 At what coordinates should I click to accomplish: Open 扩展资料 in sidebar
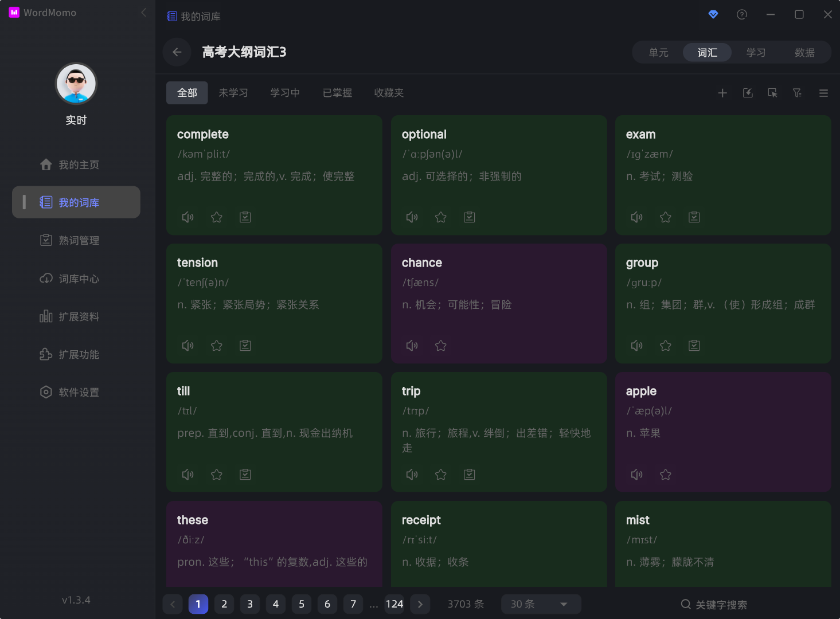coord(76,316)
